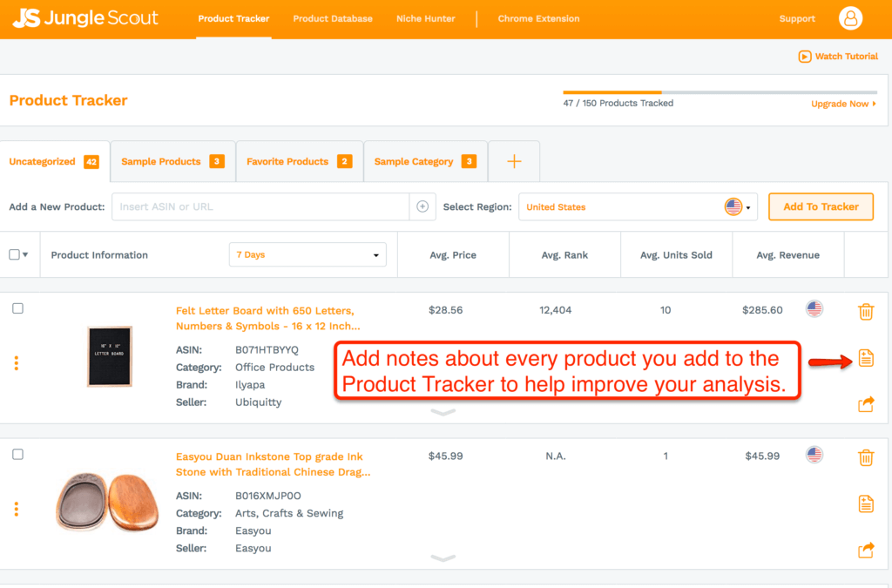This screenshot has height=588, width=892.
Task: Open the user account avatar icon
Action: [x=850, y=18]
